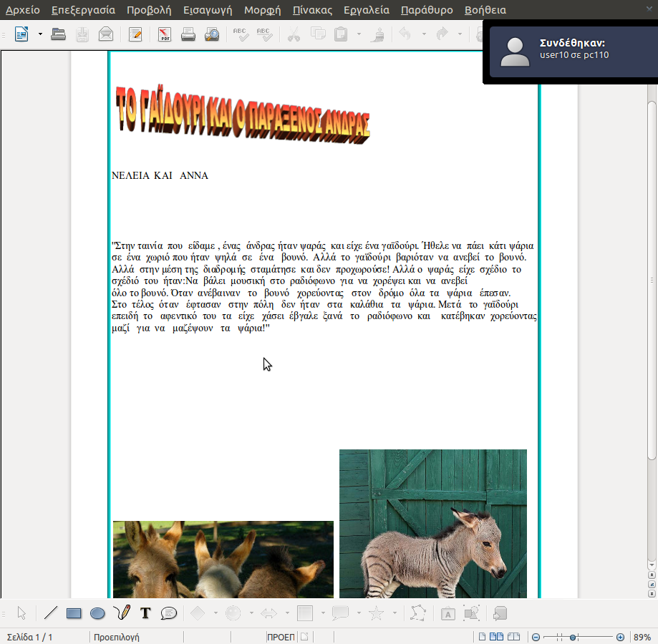
Task: Open the Πίνακας menu
Action: [x=312, y=10]
